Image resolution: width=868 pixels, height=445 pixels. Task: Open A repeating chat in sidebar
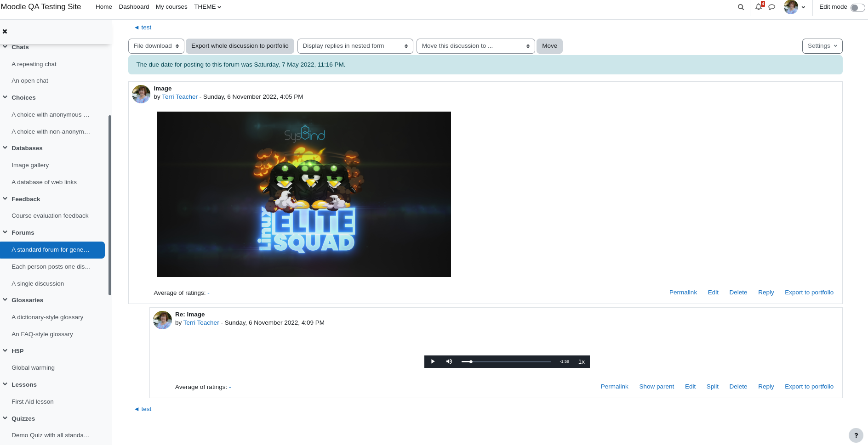pos(34,64)
